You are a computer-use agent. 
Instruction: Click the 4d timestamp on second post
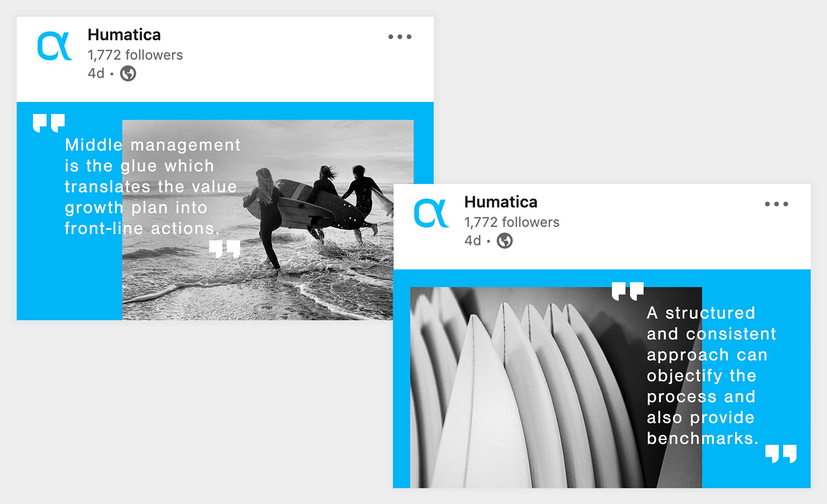[473, 241]
